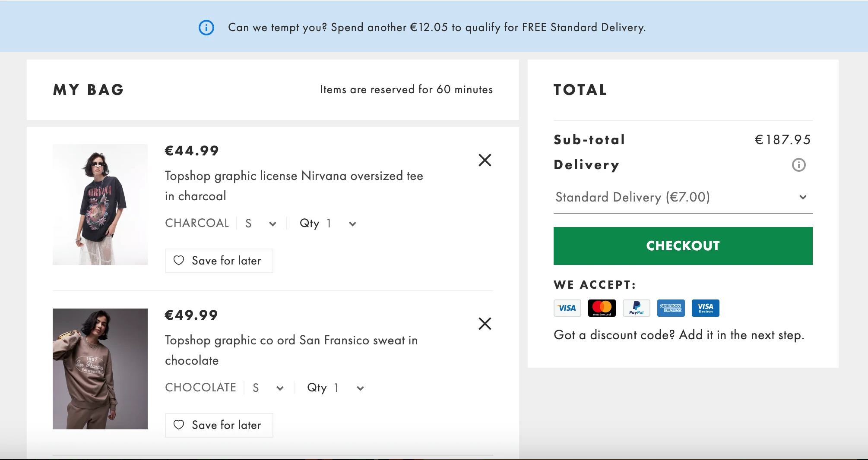Click the heart icon for chocolate sweat
Image resolution: width=868 pixels, height=460 pixels.
[179, 425]
